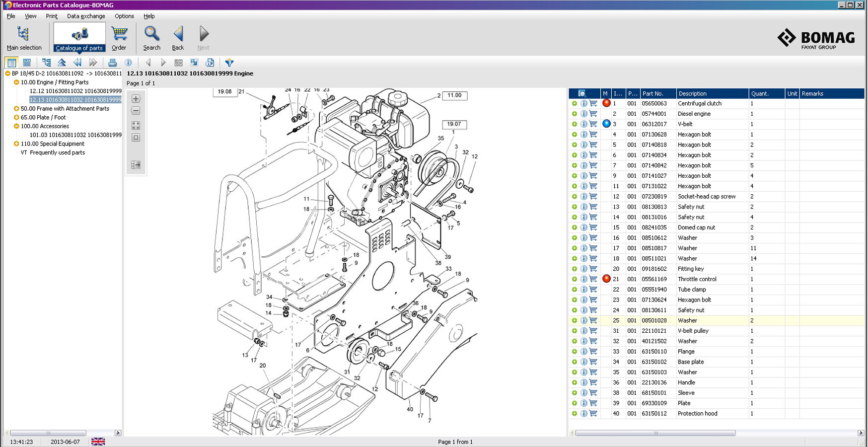This screenshot has height=447, width=868.
Task: Open the Options menu
Action: click(x=124, y=16)
